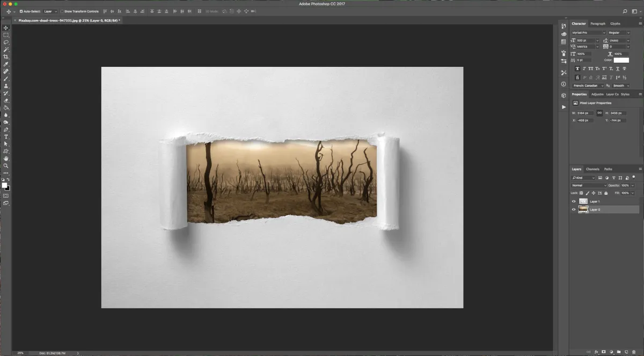Image resolution: width=644 pixels, height=356 pixels.
Task: Open the Character panel menu
Action: coord(640,24)
